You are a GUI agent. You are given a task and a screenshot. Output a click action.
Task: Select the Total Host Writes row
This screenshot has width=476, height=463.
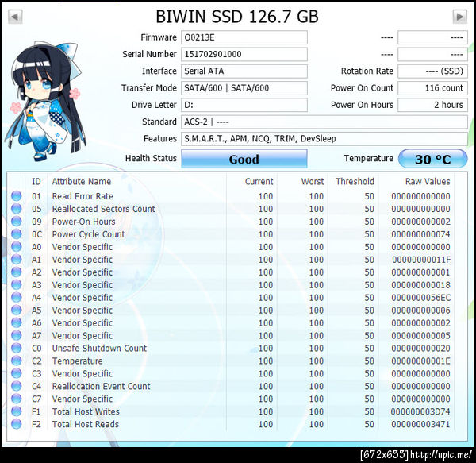231,411
